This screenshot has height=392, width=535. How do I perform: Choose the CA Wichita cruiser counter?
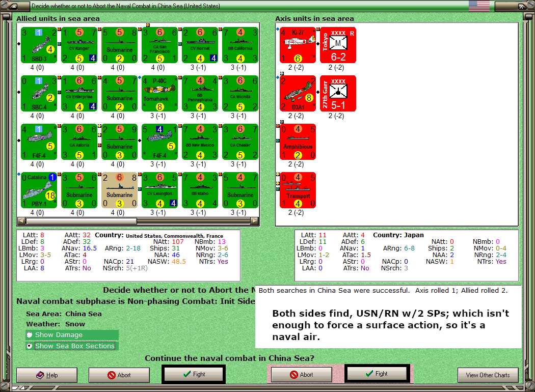pyautogui.click(x=240, y=94)
